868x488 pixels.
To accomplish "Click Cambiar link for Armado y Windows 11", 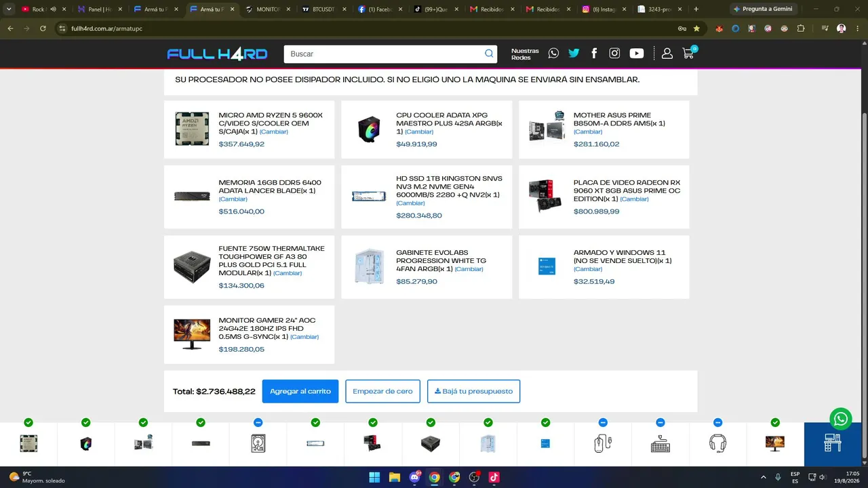I will tap(588, 269).
